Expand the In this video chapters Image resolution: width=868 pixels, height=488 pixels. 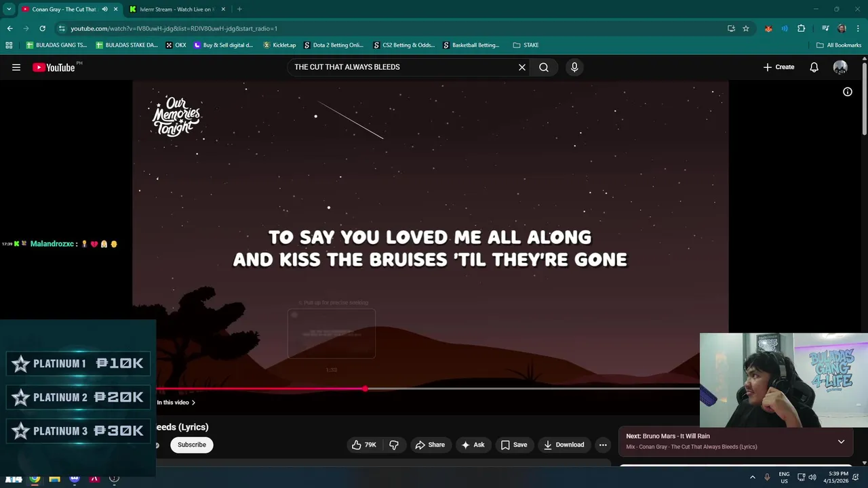176,403
